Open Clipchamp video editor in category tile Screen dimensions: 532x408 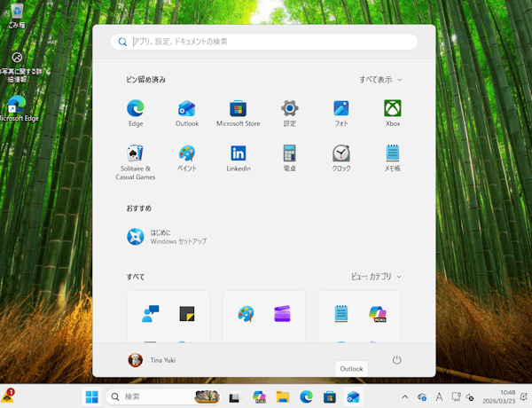282,314
